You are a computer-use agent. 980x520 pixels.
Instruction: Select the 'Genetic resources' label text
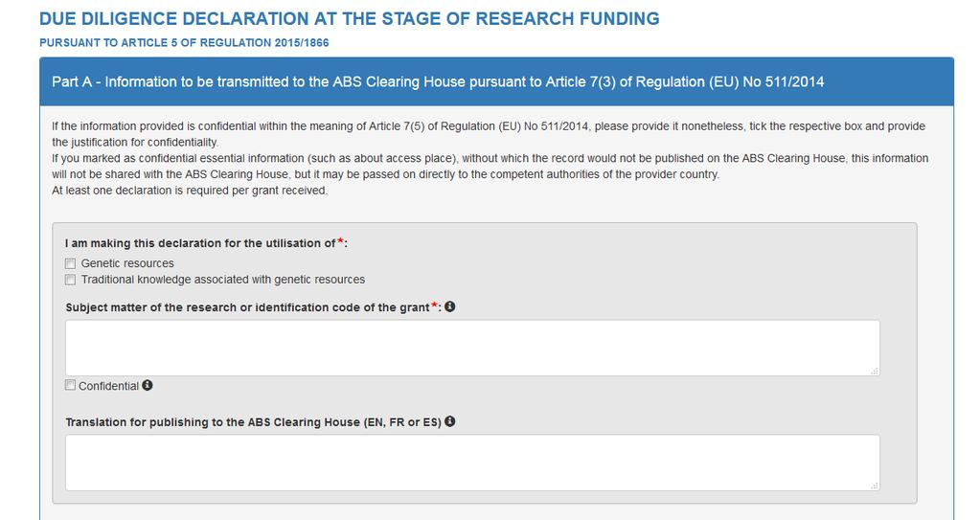[127, 263]
